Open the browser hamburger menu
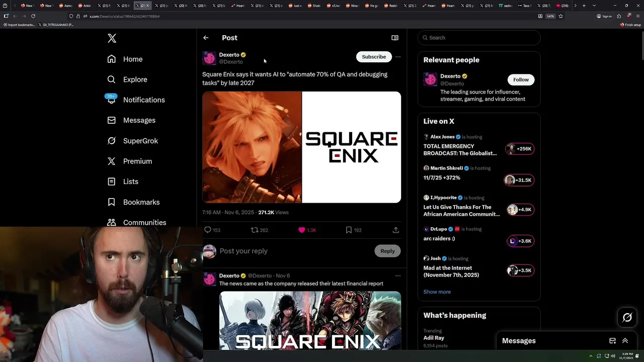 638,16
